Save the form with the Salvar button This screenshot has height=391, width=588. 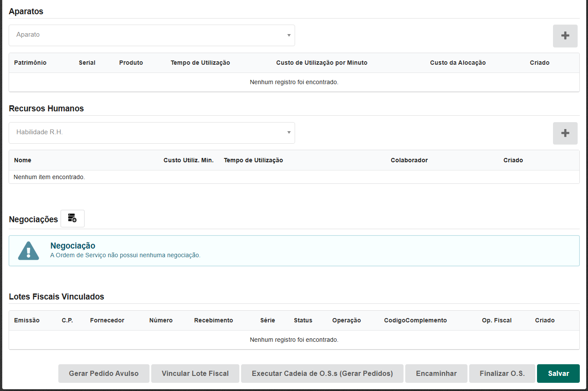(x=558, y=373)
